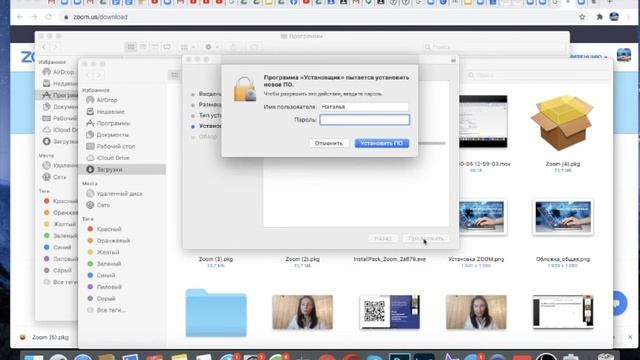
Task: Click search field in Загрузки window
Action: pyautogui.click(x=537, y=75)
